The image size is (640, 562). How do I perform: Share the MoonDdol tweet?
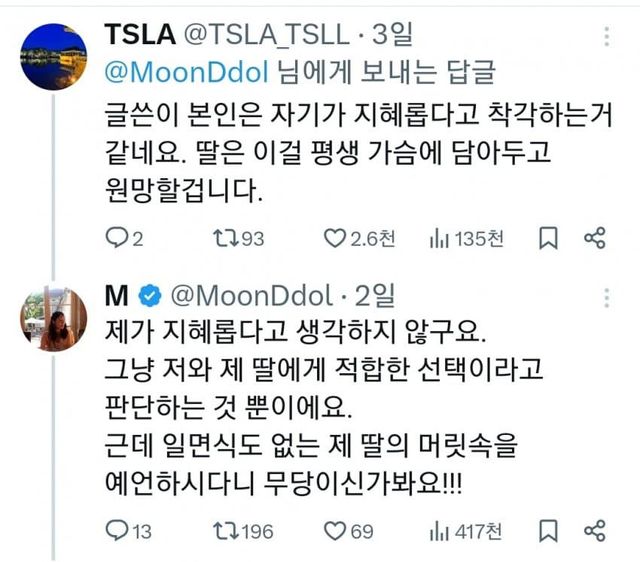(x=594, y=530)
